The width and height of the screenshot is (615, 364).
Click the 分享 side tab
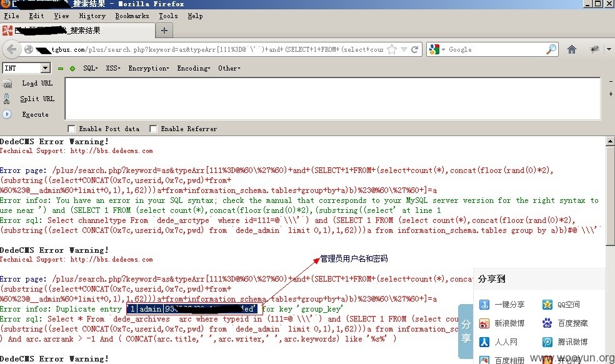pos(466,332)
